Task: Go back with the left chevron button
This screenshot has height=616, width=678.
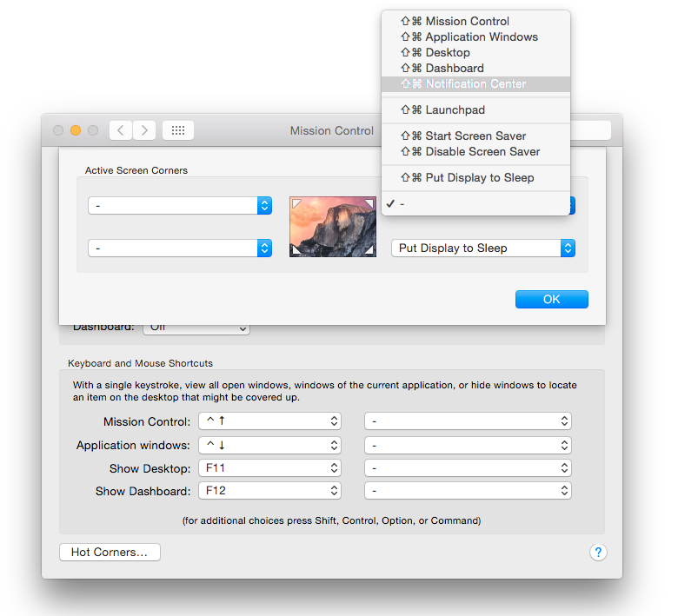Action: pos(121,130)
